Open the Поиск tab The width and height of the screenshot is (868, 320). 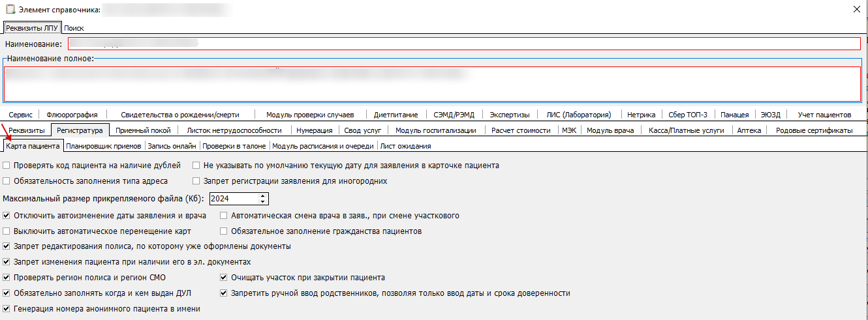pos(74,28)
